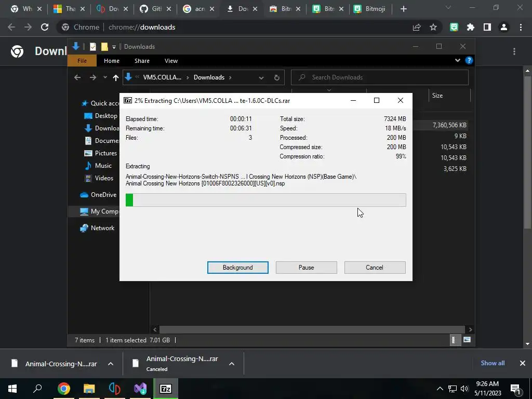Select Network in navigation pane
The width and height of the screenshot is (532, 399).
[98, 228]
